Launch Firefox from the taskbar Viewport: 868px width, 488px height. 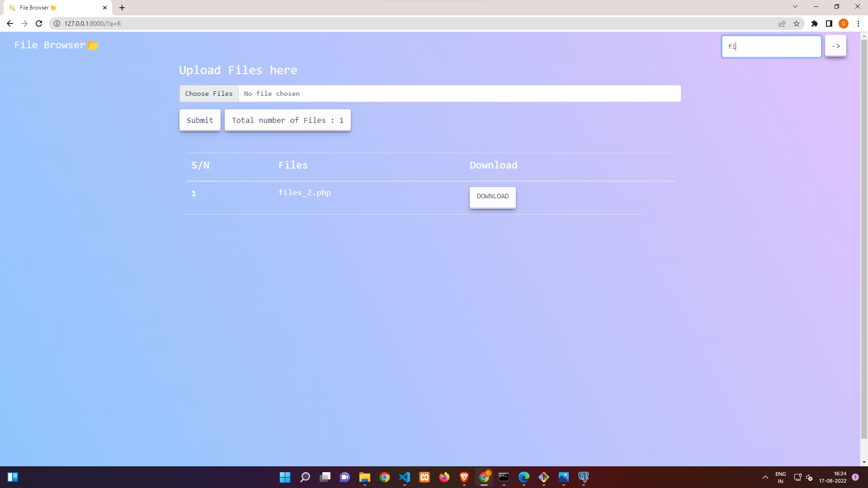(444, 477)
